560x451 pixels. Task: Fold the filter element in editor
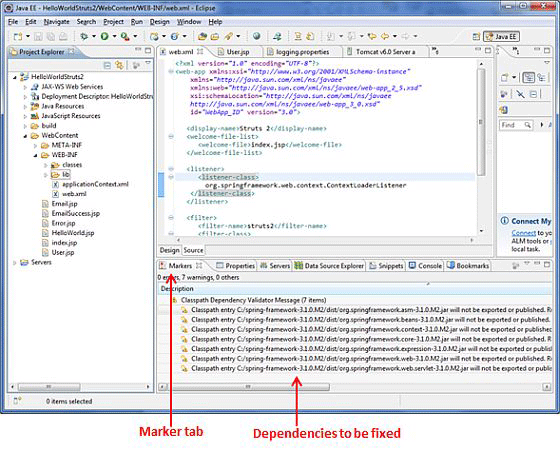(171, 217)
